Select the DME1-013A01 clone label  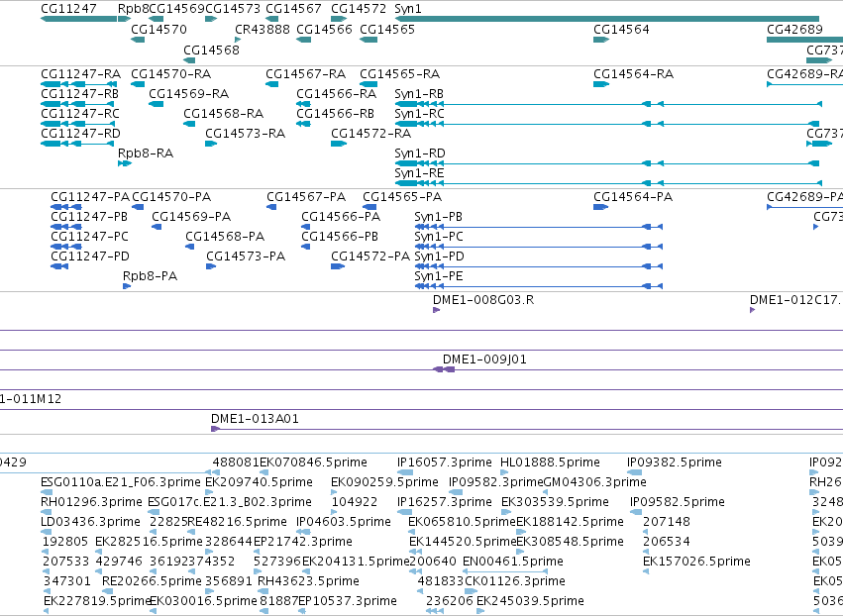pyautogui.click(x=255, y=419)
